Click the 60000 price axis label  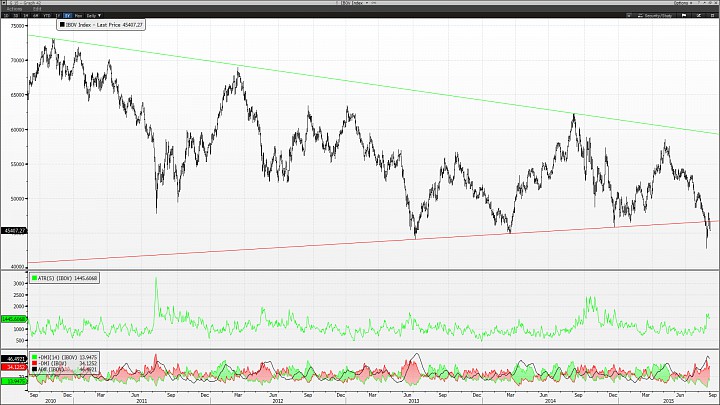click(17, 129)
